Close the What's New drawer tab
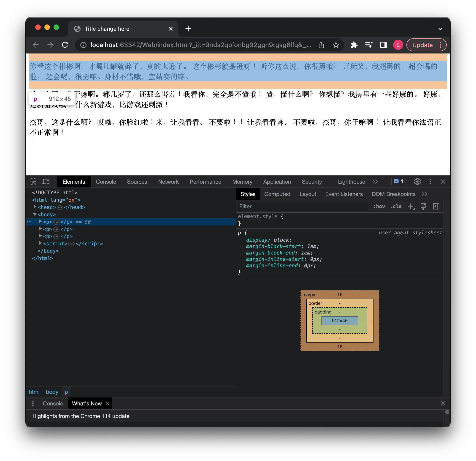Viewport: 476px width, 461px height. [x=107, y=404]
